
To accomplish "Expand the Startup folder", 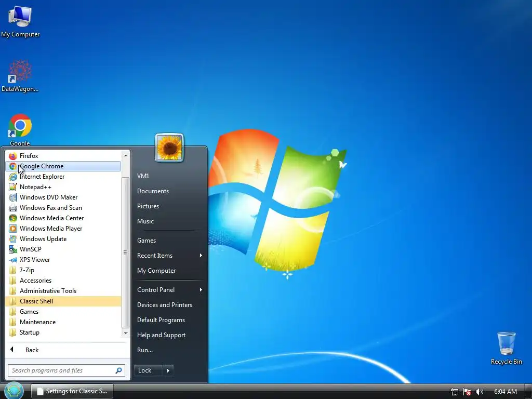I will (x=63, y=332).
